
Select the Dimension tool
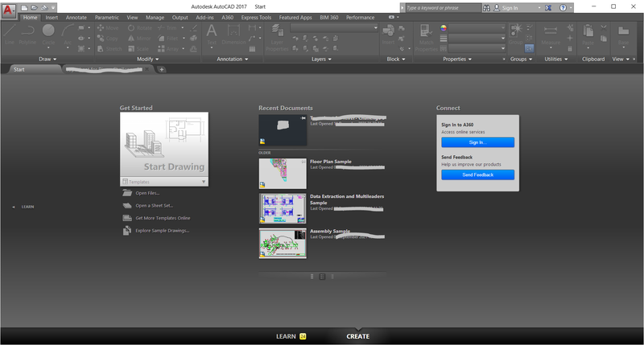(233, 34)
